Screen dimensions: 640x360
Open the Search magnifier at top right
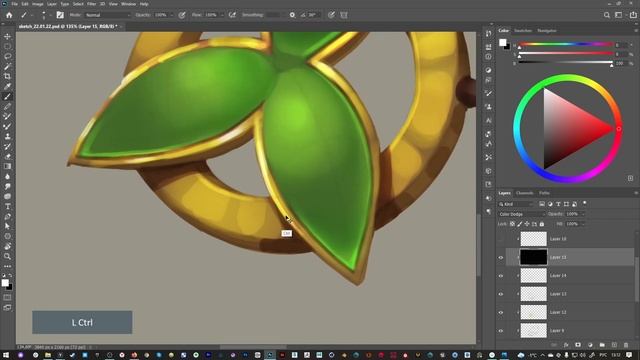click(x=607, y=15)
